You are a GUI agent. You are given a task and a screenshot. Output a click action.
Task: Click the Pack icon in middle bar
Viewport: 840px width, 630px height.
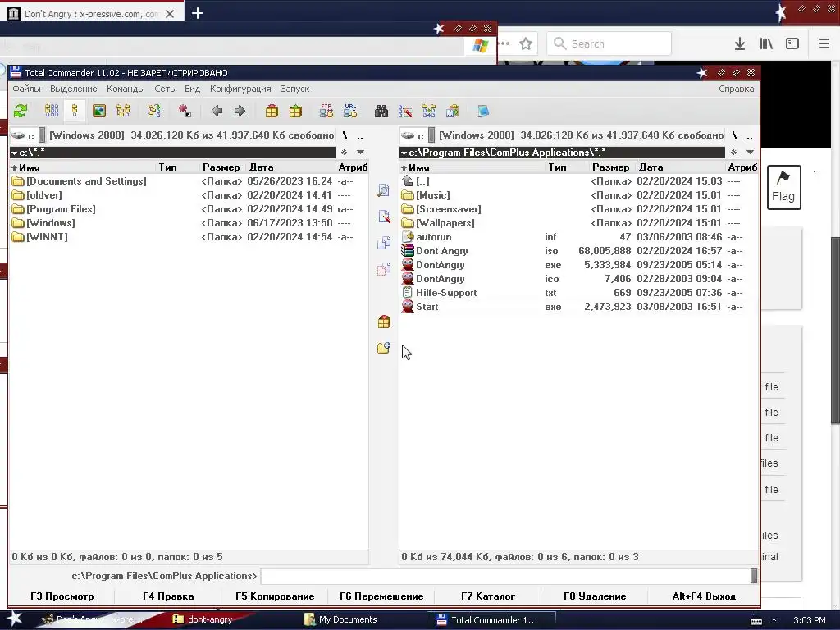[x=384, y=322]
